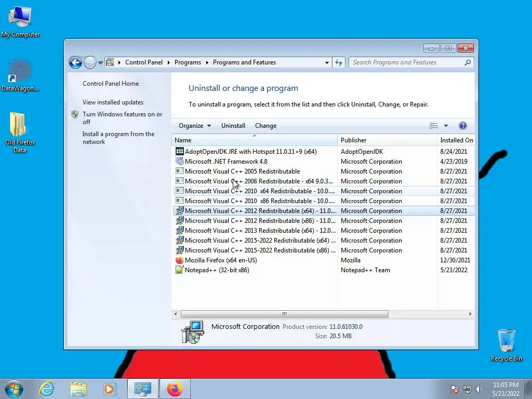Click the 12/30/2021 installed date
The height and width of the screenshot is (399, 532).
pos(455,260)
